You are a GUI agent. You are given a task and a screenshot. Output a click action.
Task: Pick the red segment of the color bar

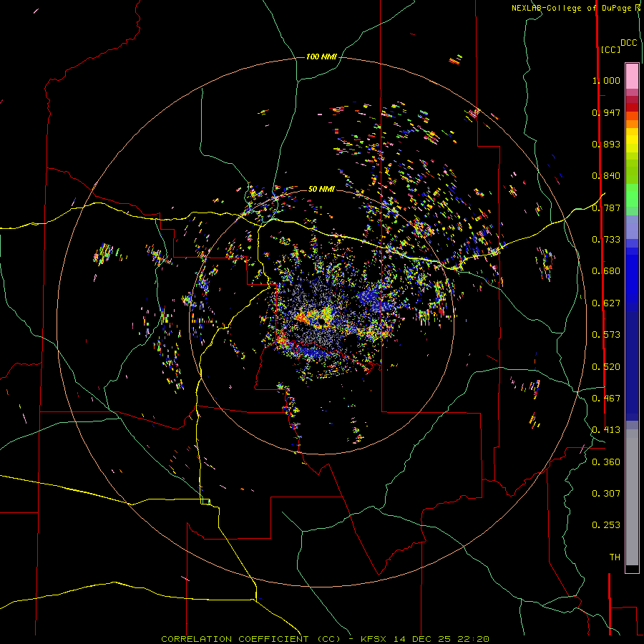632,107
